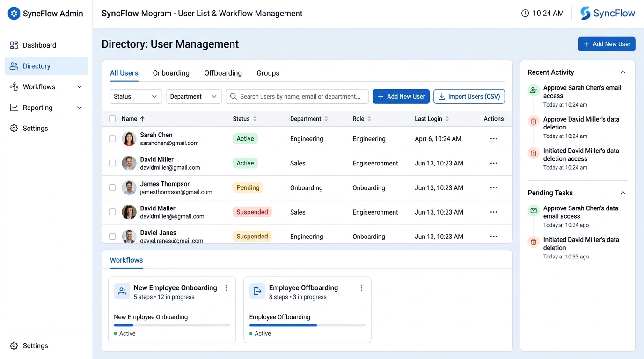Focus the search users input field
The width and height of the screenshot is (644, 359).
coord(297,96)
